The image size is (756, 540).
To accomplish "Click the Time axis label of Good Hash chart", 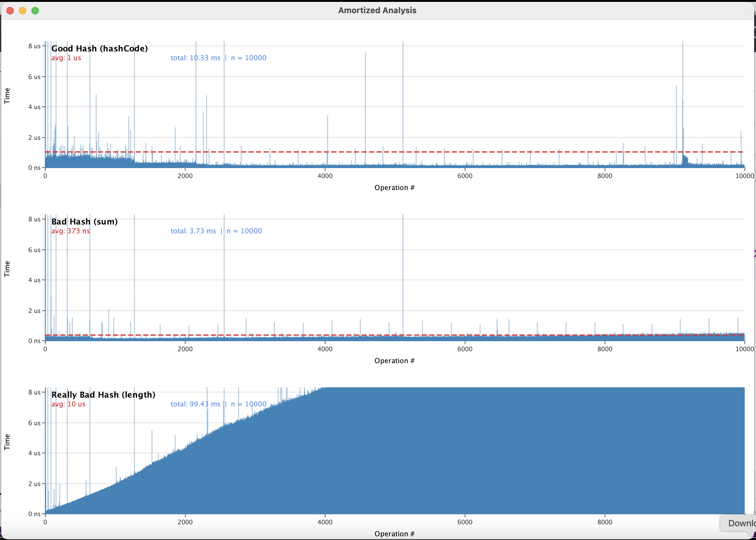I will point(7,96).
